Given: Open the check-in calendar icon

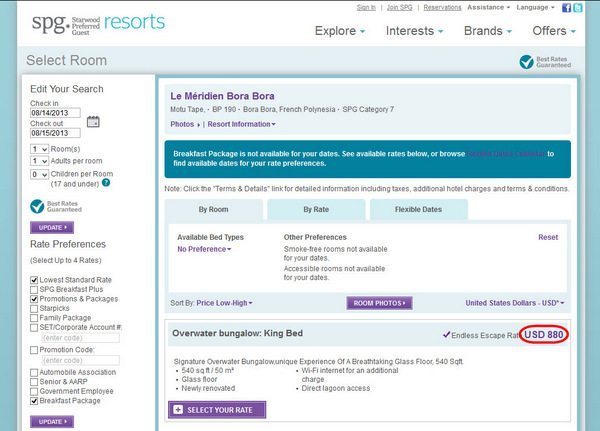Looking at the screenshot, I should coord(93,122).
